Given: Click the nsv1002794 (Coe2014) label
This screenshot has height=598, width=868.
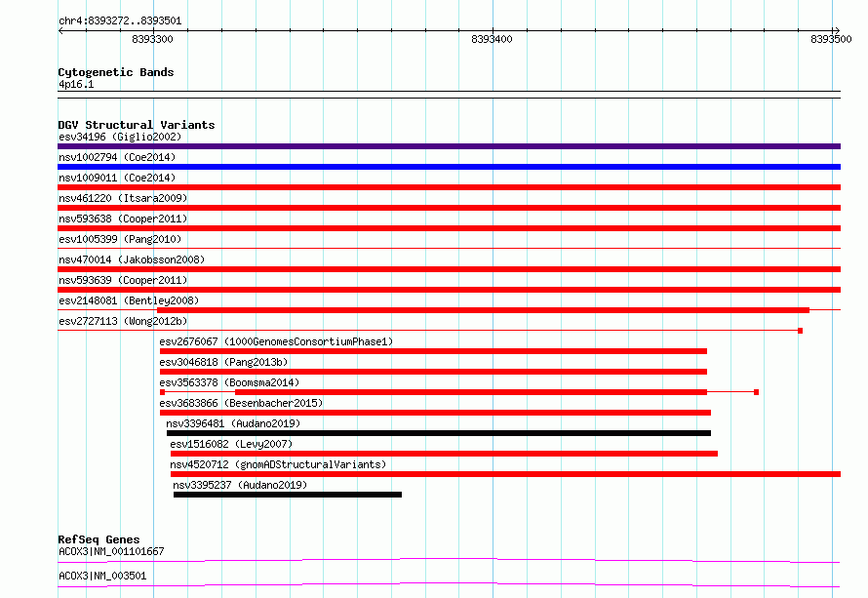Looking at the screenshot, I should [117, 157].
